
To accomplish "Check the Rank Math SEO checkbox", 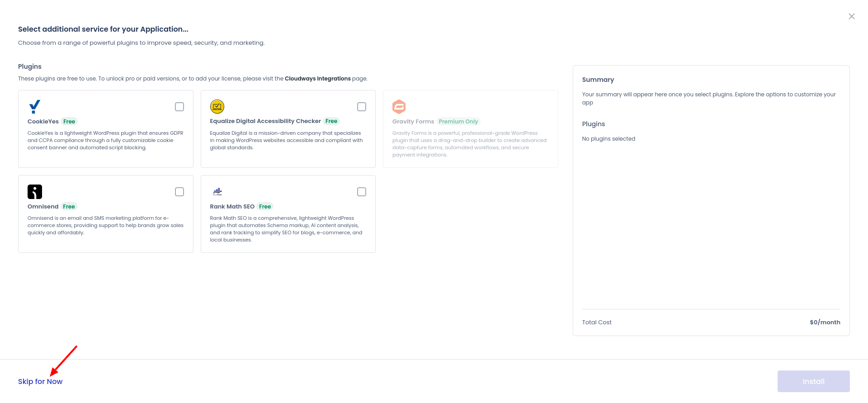I will coord(362,192).
